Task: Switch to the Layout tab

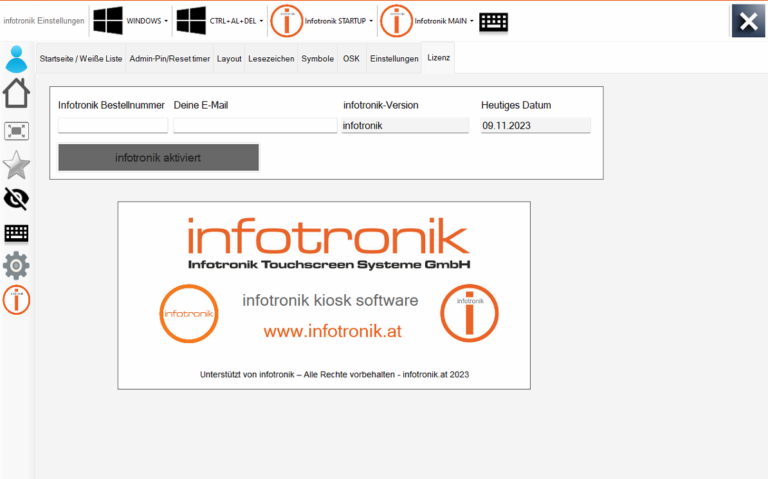Action: coord(229,59)
